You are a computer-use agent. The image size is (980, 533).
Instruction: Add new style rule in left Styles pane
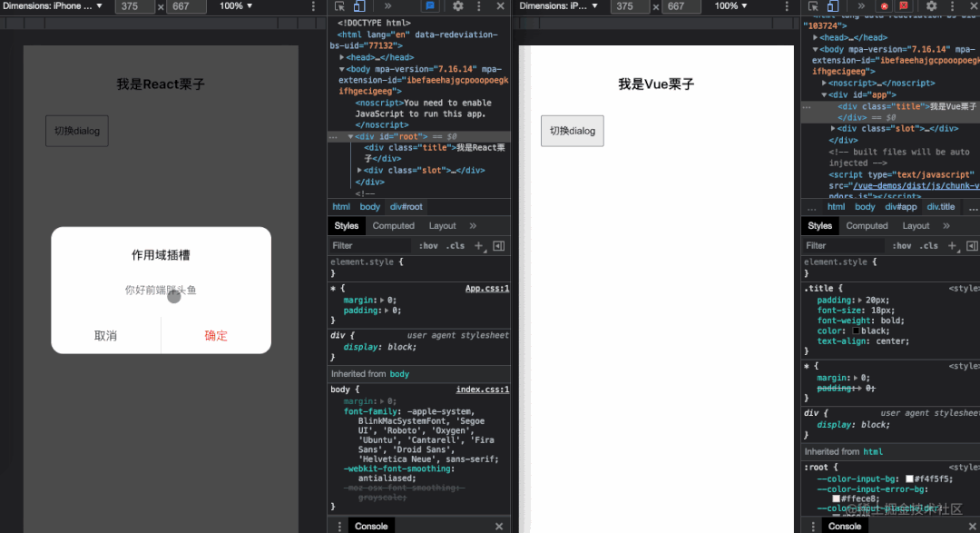click(479, 246)
